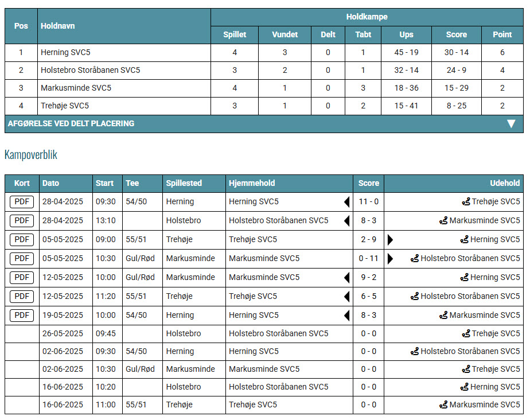The image size is (530, 420).
Task: Click the winner arrow next to the 0 - 11 score
Action: (391, 259)
